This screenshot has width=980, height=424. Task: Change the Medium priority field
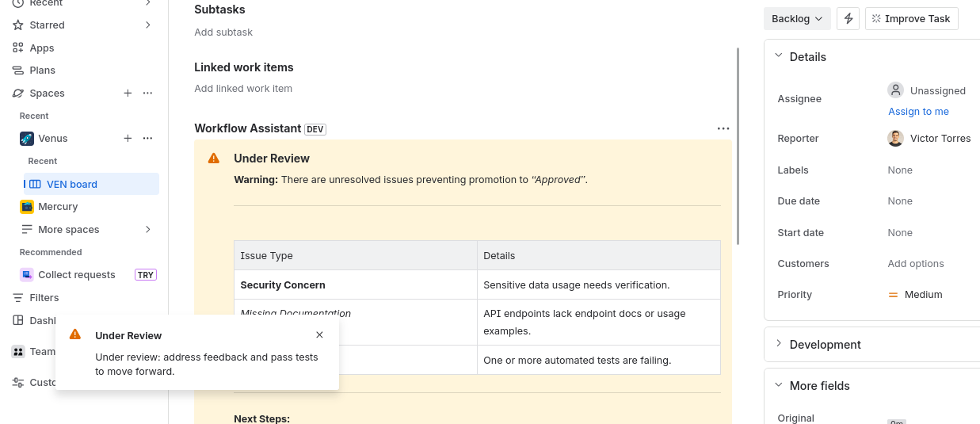pos(915,295)
